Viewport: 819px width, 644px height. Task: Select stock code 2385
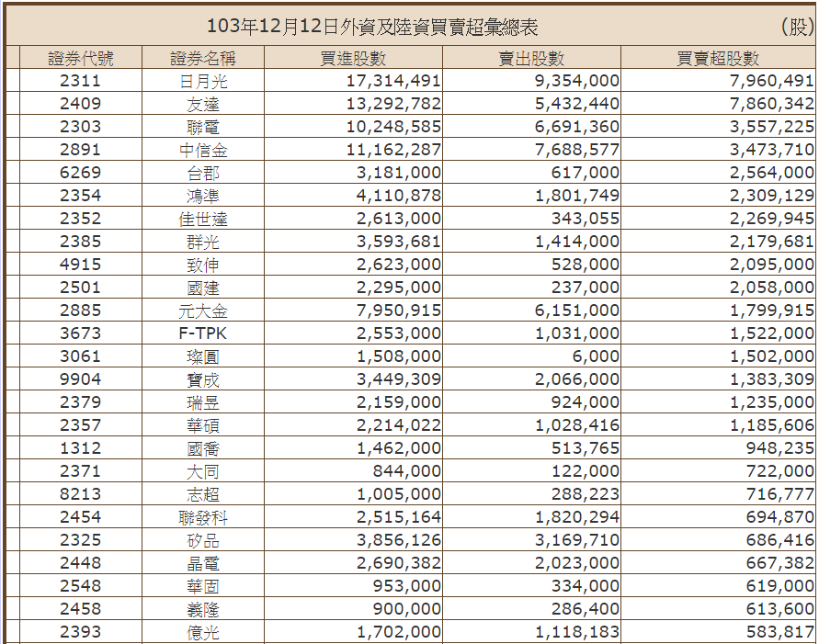click(x=81, y=242)
